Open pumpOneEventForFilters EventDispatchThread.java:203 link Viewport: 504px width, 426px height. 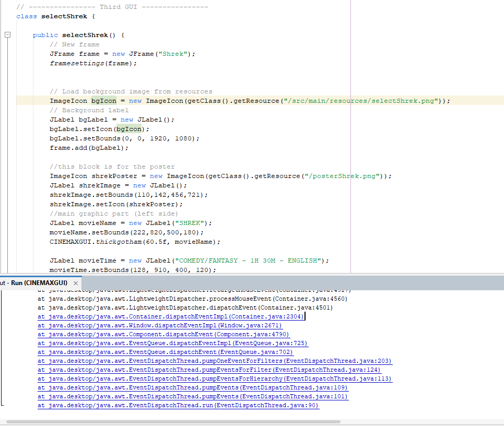[x=215, y=361]
